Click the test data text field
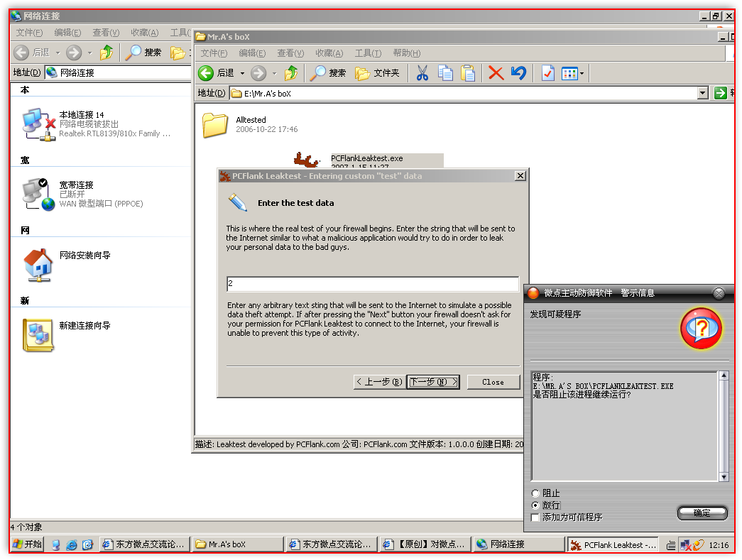 373,284
